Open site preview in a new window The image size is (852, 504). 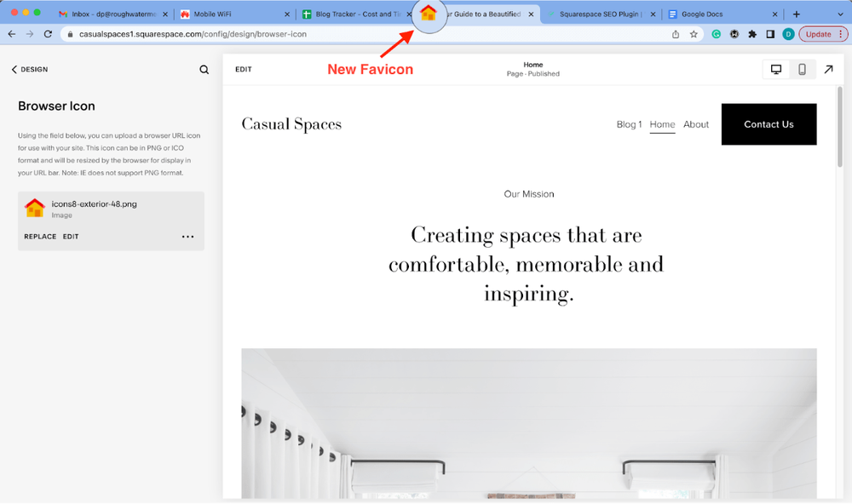coord(828,69)
